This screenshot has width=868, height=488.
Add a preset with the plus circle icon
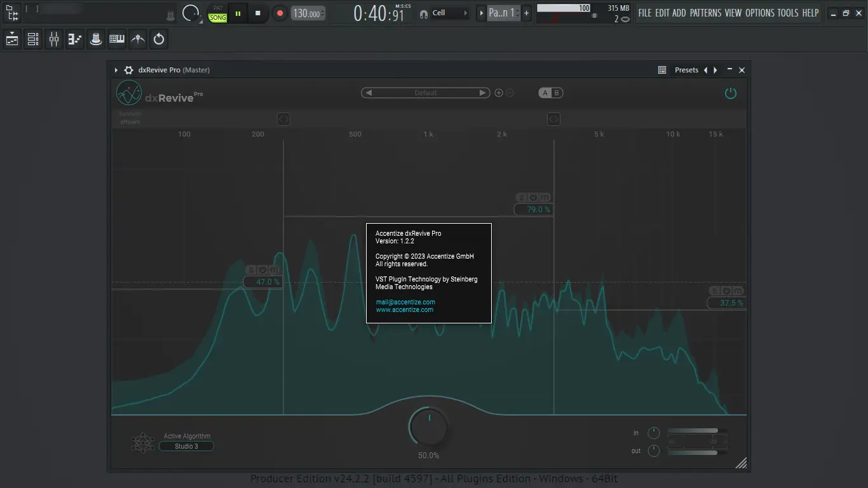499,93
